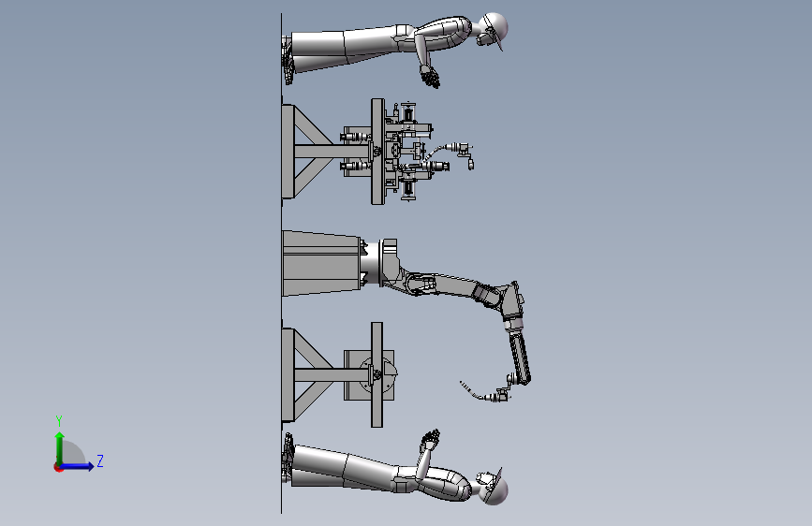Select the robot arm's pedestal base
Viewport: 812px width, 526px height.
coord(322,264)
